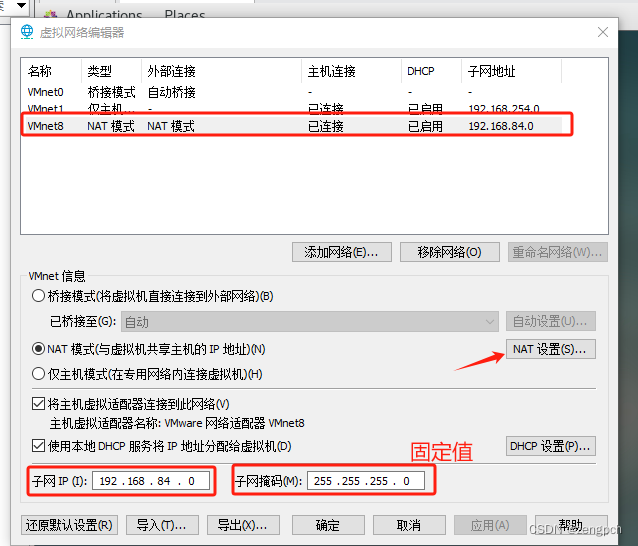Click 确定 button

[328, 525]
